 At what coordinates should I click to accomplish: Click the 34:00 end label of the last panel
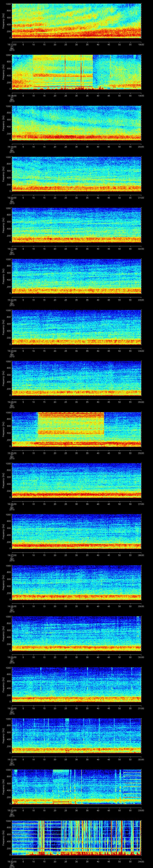[x=141, y=861]
